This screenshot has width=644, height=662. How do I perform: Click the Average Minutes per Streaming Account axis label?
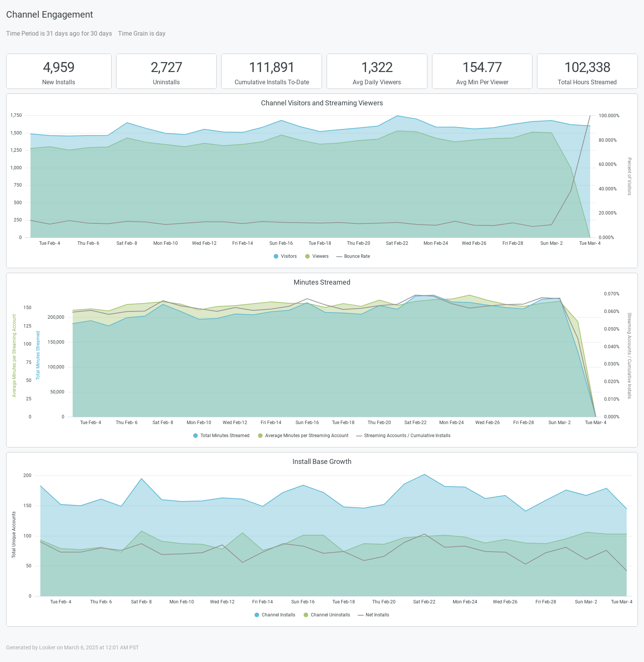pos(14,356)
